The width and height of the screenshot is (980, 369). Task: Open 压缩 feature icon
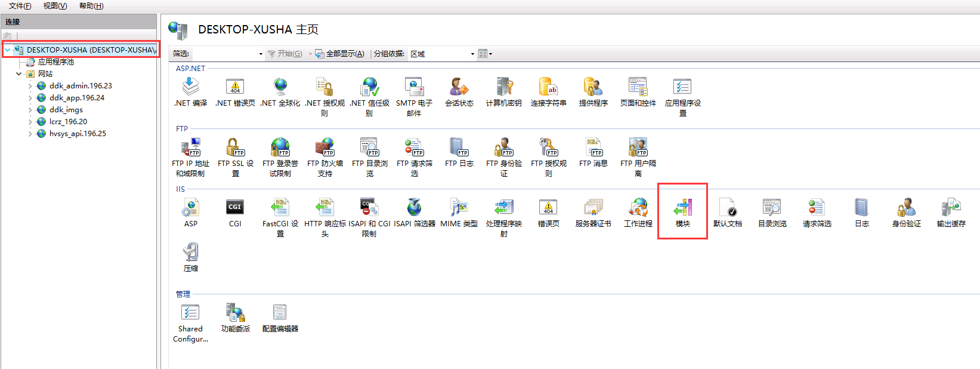[191, 258]
